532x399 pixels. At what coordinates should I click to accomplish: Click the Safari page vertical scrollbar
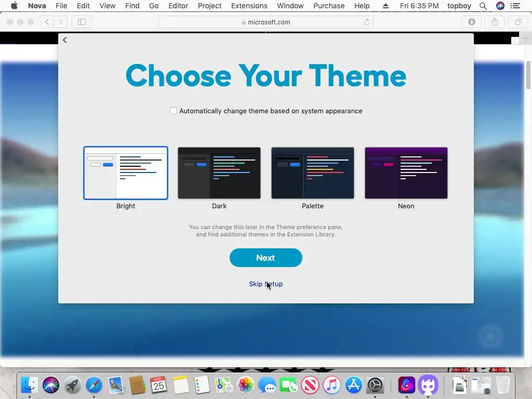point(528,75)
